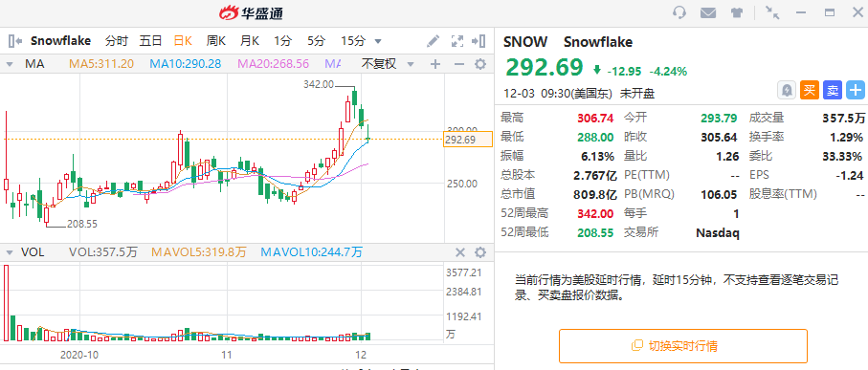Screen dimensions: 868x370
Task: Click the MA10:290.28 label
Action: [186, 64]
